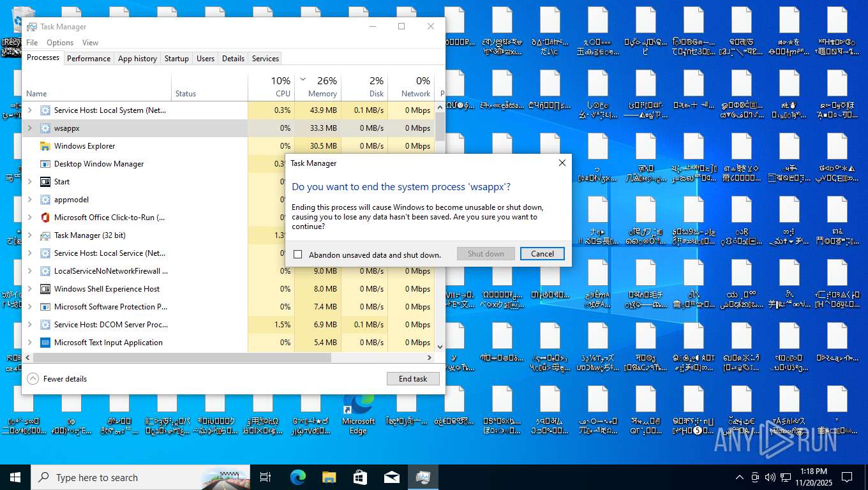Click the LocalServiceNoNetworkFirewall process icon
Image resolution: width=868 pixels, height=490 pixels.
45,271
